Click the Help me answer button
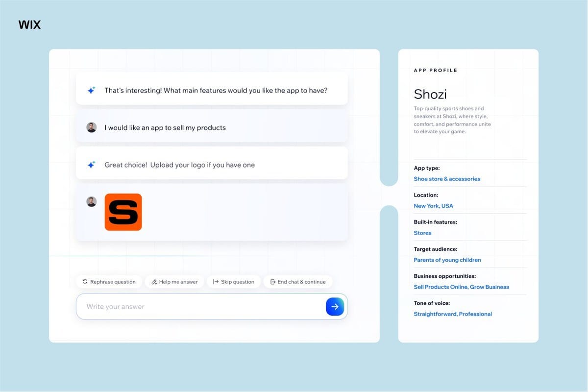Screen dimensions: 588x392 (x=174, y=282)
